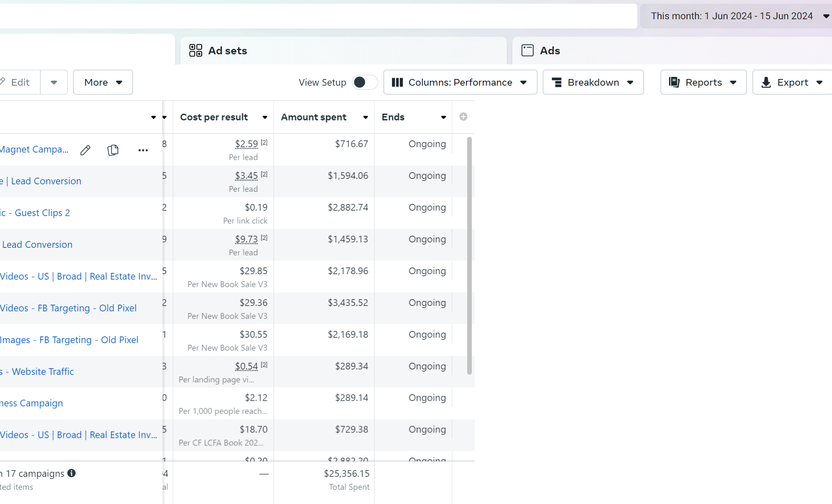
Task: Open the three-dot menu for Magnet Campaign
Action: tap(143, 150)
